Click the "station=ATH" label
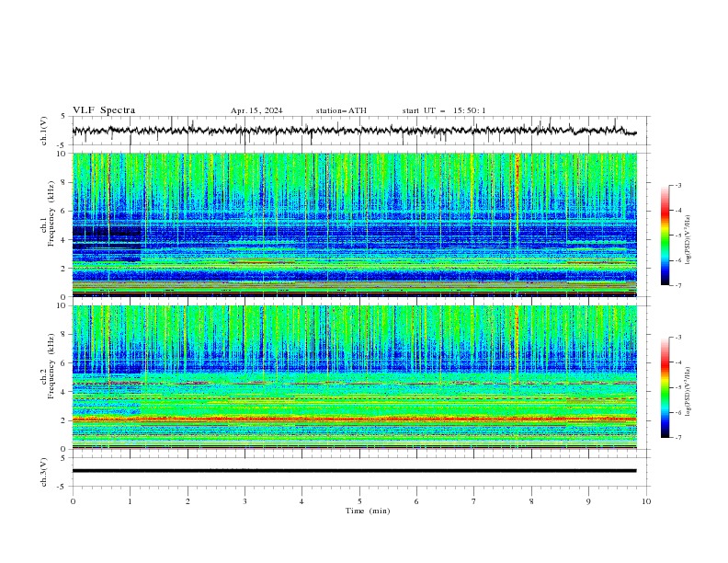The width and height of the screenshot is (728, 563). pos(341,110)
